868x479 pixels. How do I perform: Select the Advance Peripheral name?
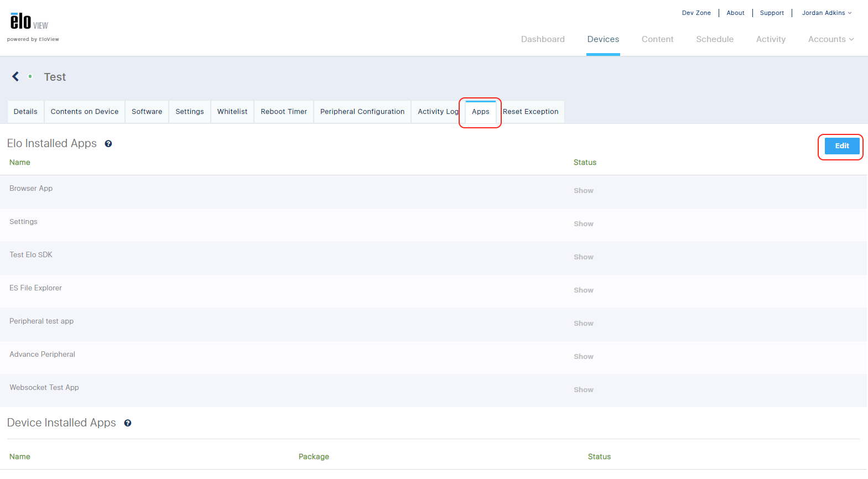coord(42,355)
